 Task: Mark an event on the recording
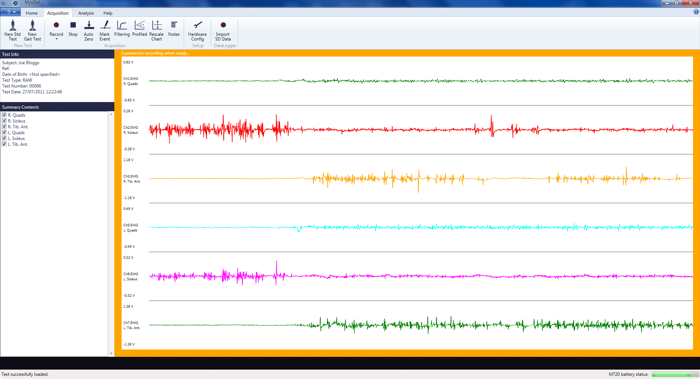tap(105, 30)
